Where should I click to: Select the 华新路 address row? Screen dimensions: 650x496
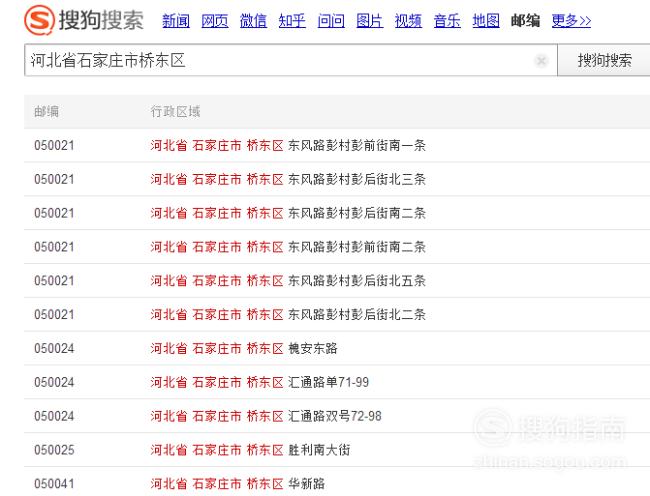(x=337, y=482)
